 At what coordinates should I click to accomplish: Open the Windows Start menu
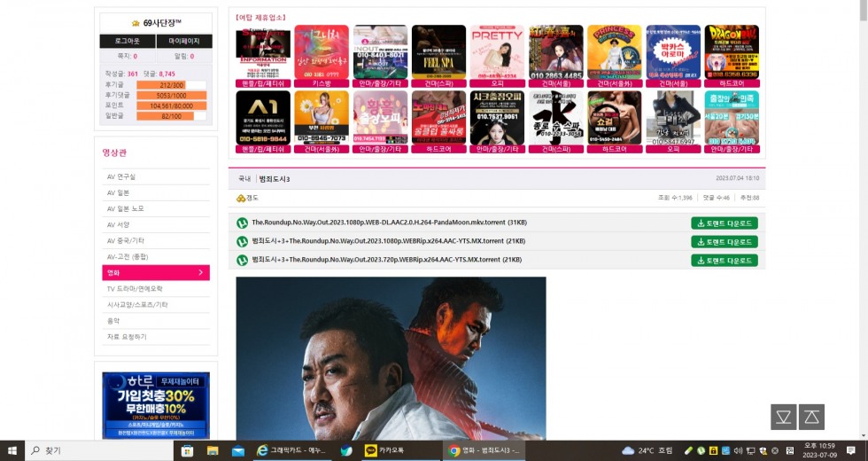(12, 450)
